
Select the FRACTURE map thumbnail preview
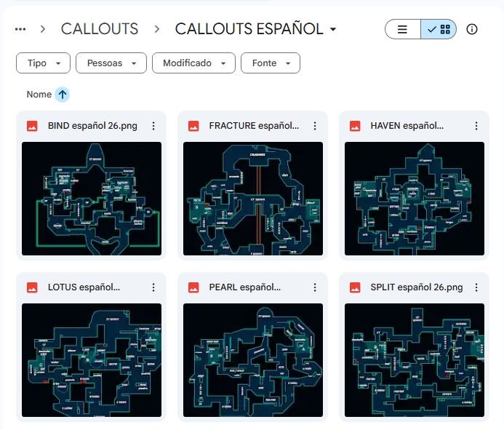coord(253,199)
